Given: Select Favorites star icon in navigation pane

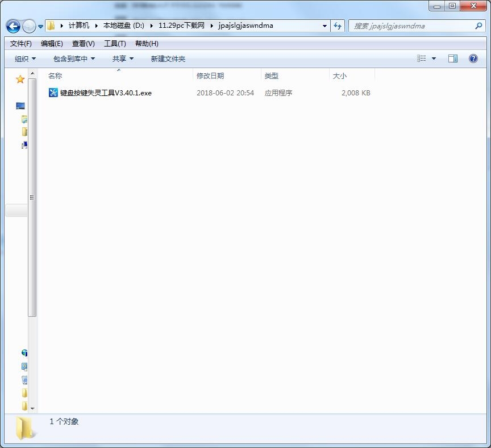Looking at the screenshot, I should tap(20, 79).
